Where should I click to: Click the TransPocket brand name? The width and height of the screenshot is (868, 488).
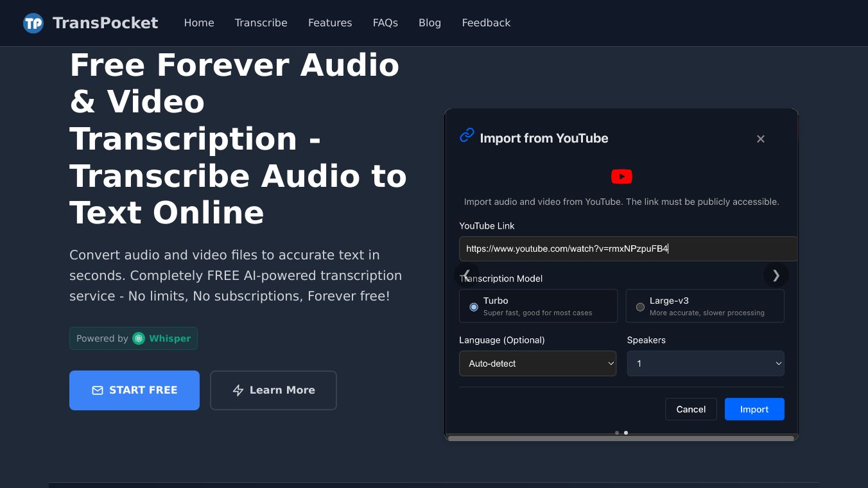pyautogui.click(x=105, y=23)
